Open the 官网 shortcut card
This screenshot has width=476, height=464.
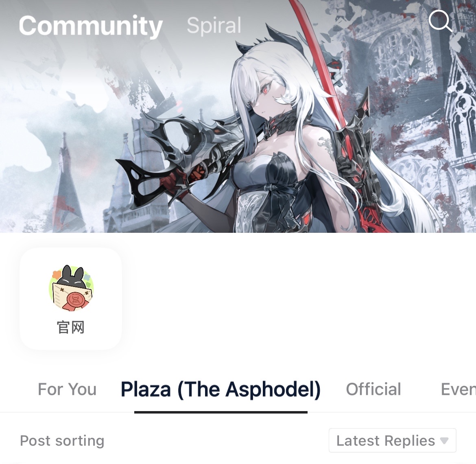coord(71,298)
